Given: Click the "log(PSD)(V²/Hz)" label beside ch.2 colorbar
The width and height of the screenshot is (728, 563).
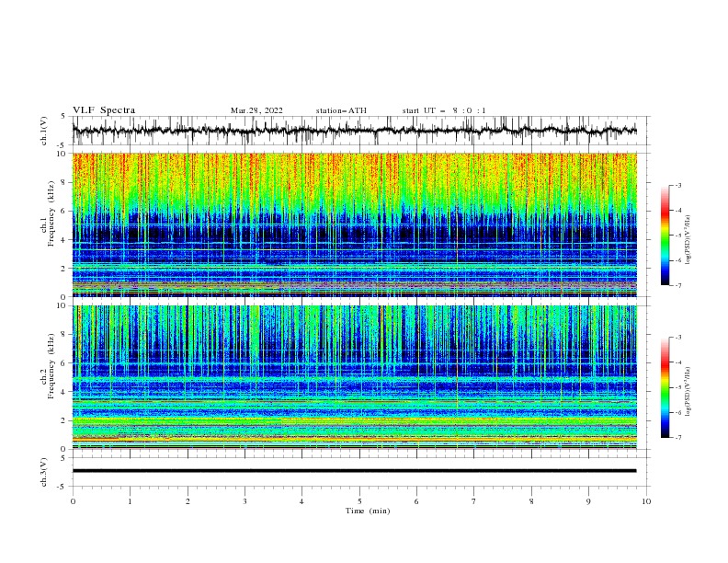Looking at the screenshot, I should (x=688, y=391).
